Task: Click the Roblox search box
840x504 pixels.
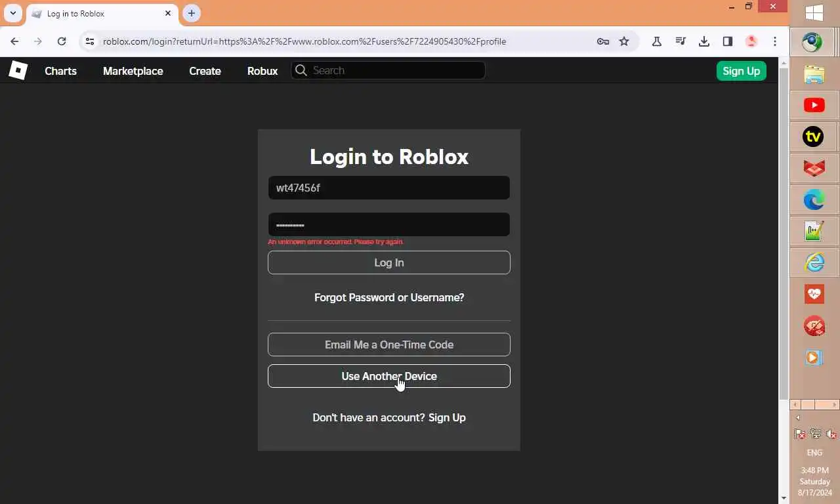Action: (388, 70)
